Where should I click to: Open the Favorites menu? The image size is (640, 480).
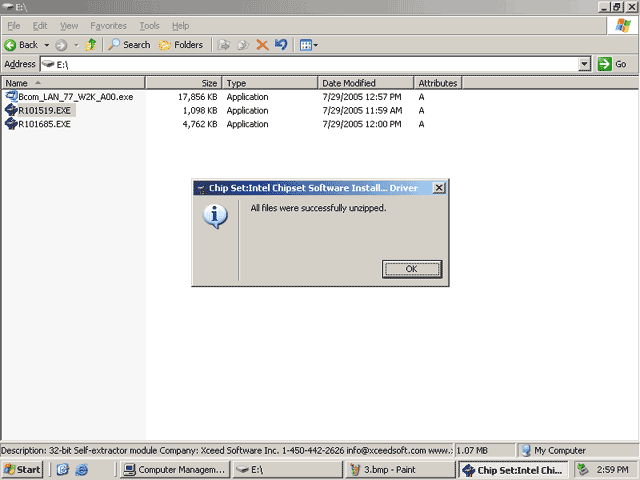tap(108, 26)
